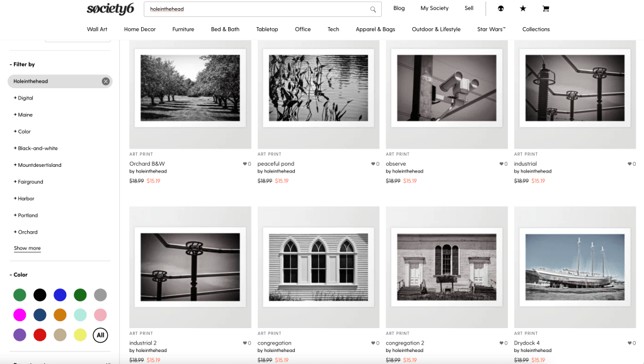The height and width of the screenshot is (364, 644).
Task: Like the Orchard B&W print heart icon
Action: coord(245,164)
